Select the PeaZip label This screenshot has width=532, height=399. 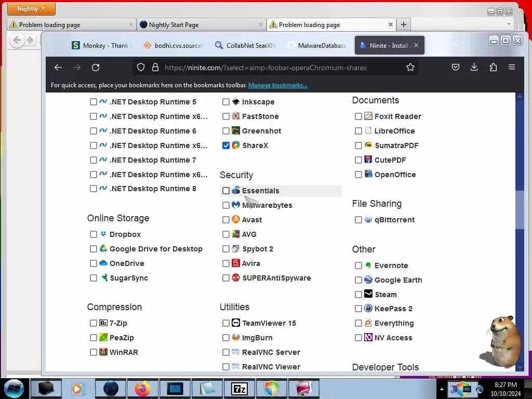pyautogui.click(x=122, y=338)
